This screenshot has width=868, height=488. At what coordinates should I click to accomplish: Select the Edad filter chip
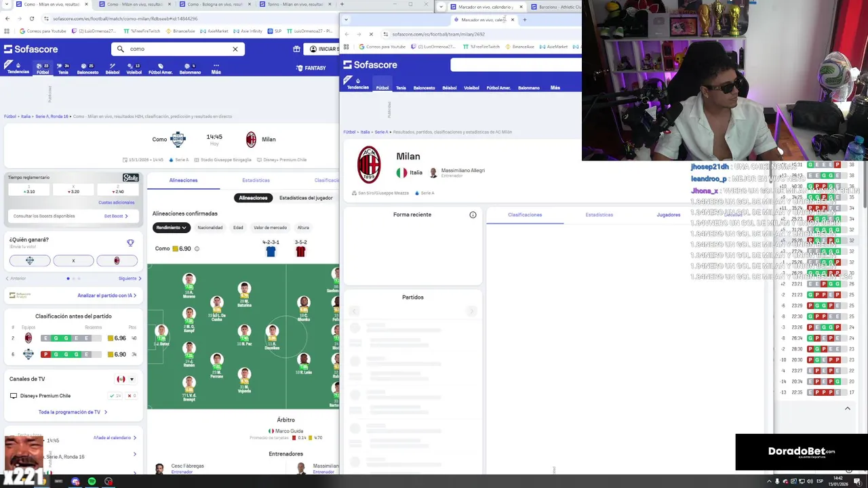point(238,228)
